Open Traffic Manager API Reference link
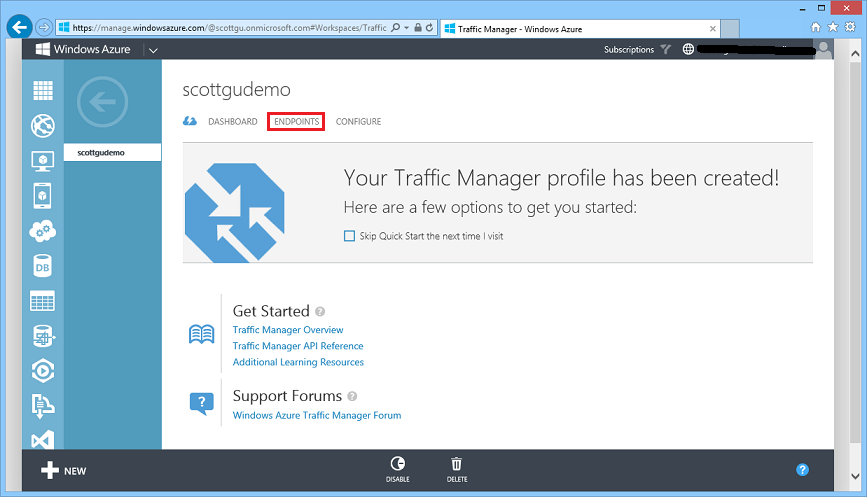Image resolution: width=867 pixels, height=497 pixels. tap(298, 346)
